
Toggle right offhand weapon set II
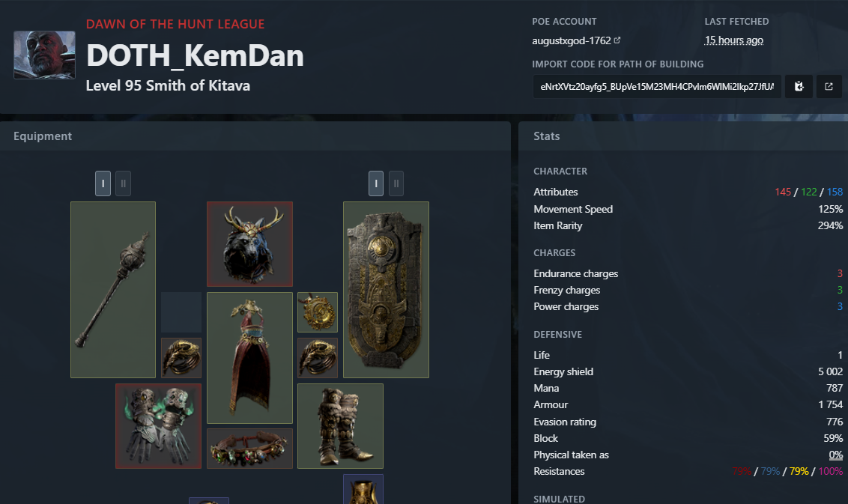396,183
